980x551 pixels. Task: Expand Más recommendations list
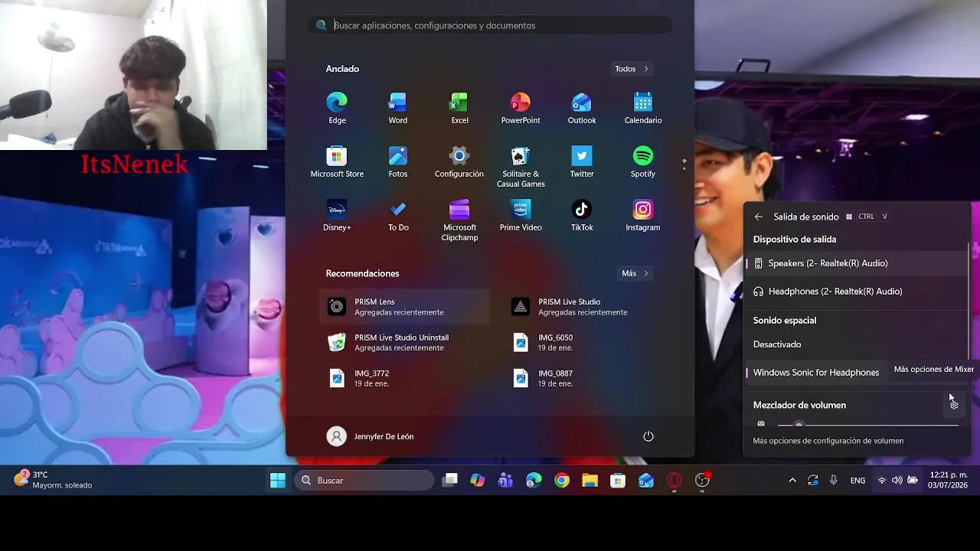coord(635,273)
